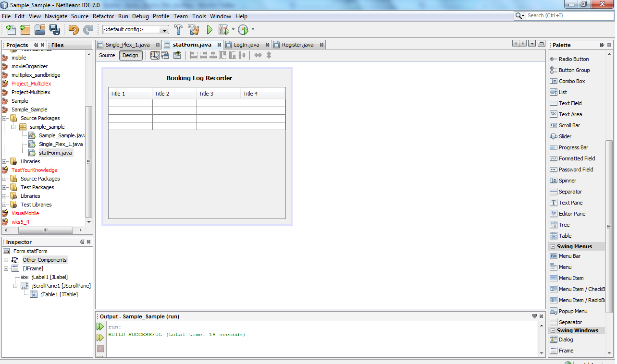The width and height of the screenshot is (617, 364).
Task: Open the default config dropdown
Action: point(164,29)
